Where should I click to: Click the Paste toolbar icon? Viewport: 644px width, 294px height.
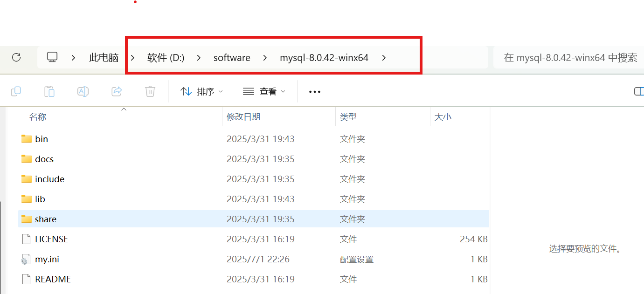click(x=49, y=91)
